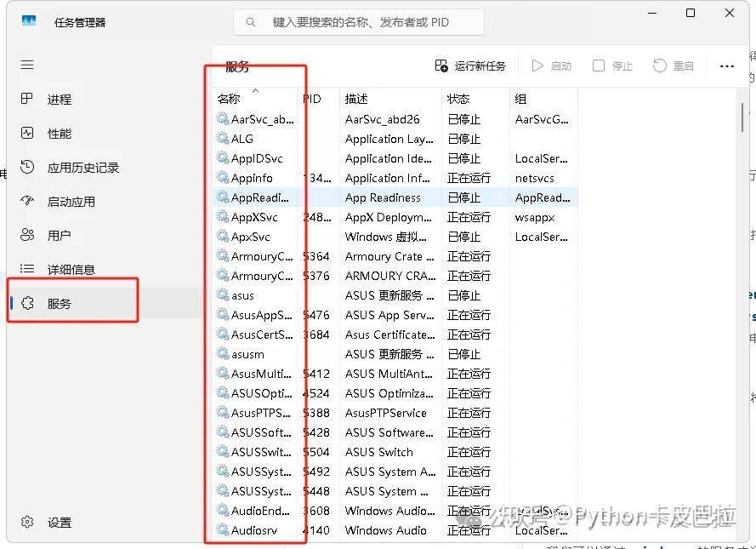
Task: Click the 进程 (Processes) grid icon
Action: point(27,99)
